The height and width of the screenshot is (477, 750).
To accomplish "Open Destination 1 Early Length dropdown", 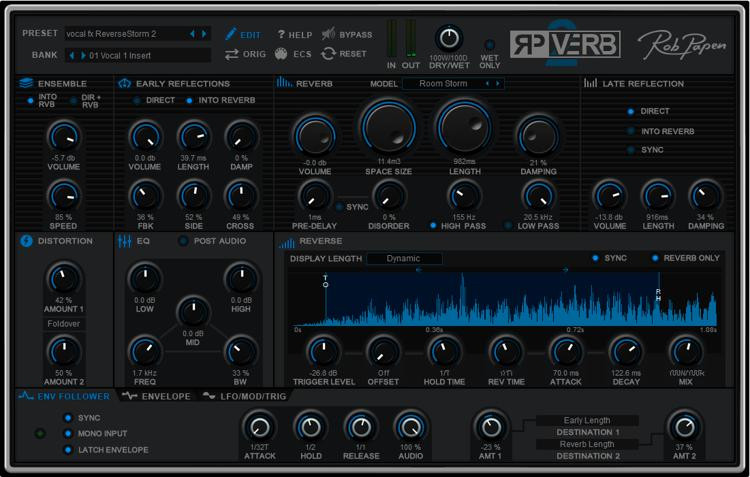I will pyautogui.click(x=587, y=420).
